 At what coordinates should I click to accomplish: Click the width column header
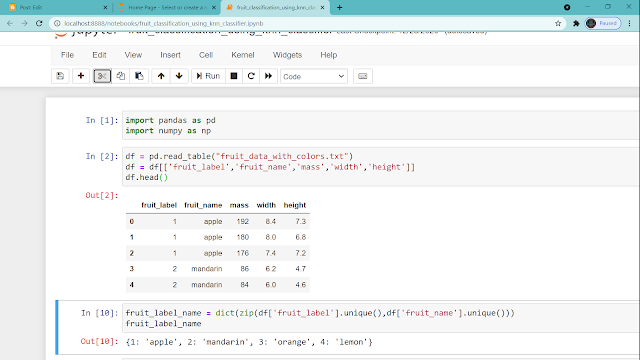tap(266, 205)
